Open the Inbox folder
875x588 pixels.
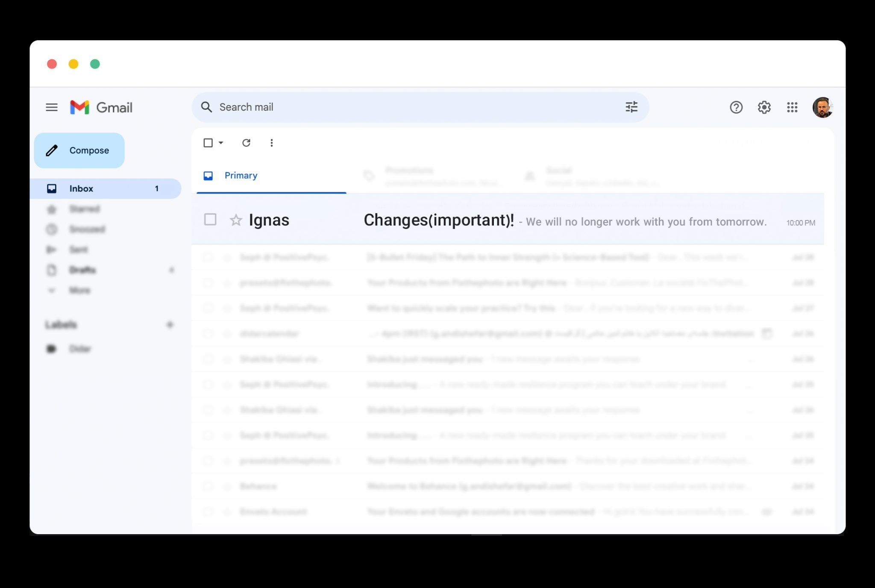(106, 188)
